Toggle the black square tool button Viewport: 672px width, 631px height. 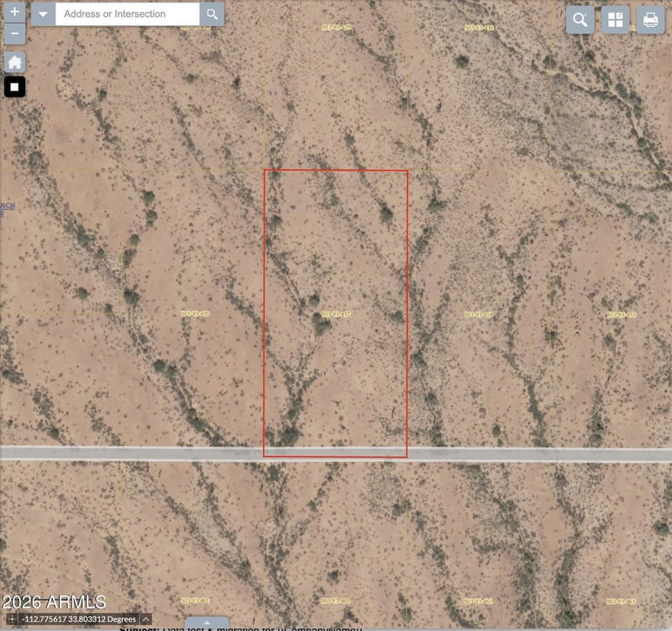pos(14,87)
